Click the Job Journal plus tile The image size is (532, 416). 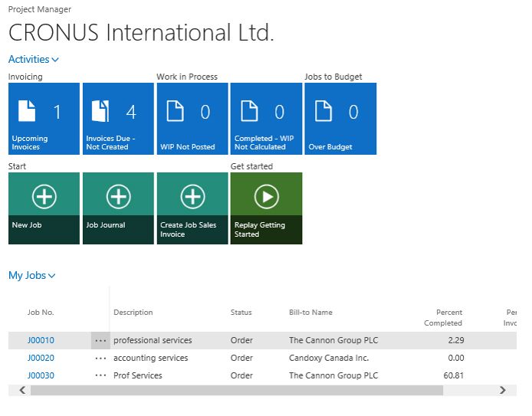tap(118, 208)
